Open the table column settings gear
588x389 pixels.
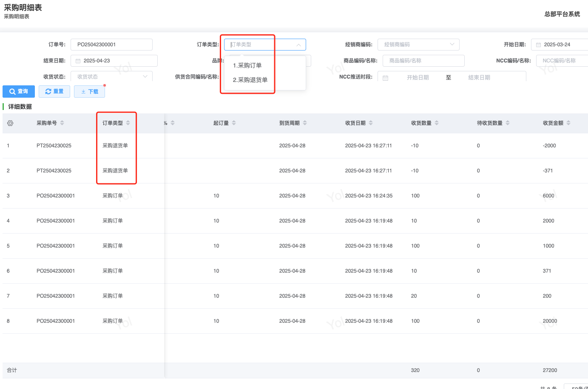tap(10, 123)
